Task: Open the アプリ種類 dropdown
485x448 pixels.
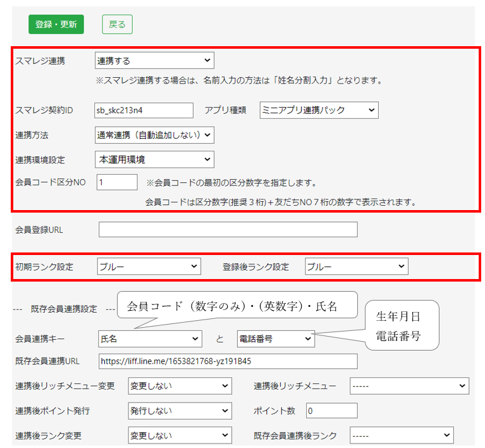Action: tap(319, 110)
